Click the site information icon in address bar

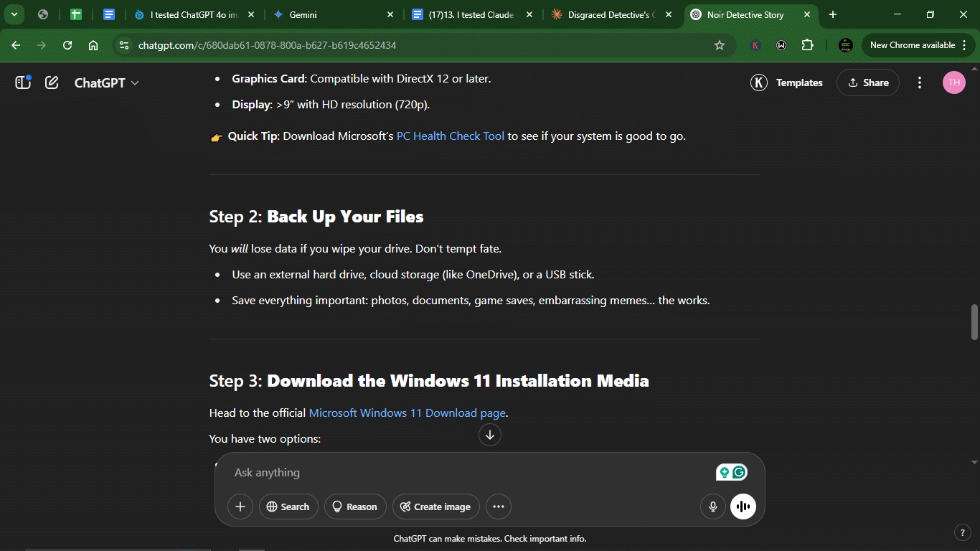(124, 45)
